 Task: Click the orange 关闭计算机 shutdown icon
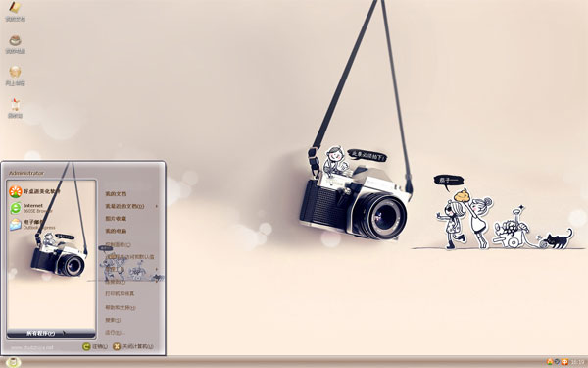pos(117,346)
